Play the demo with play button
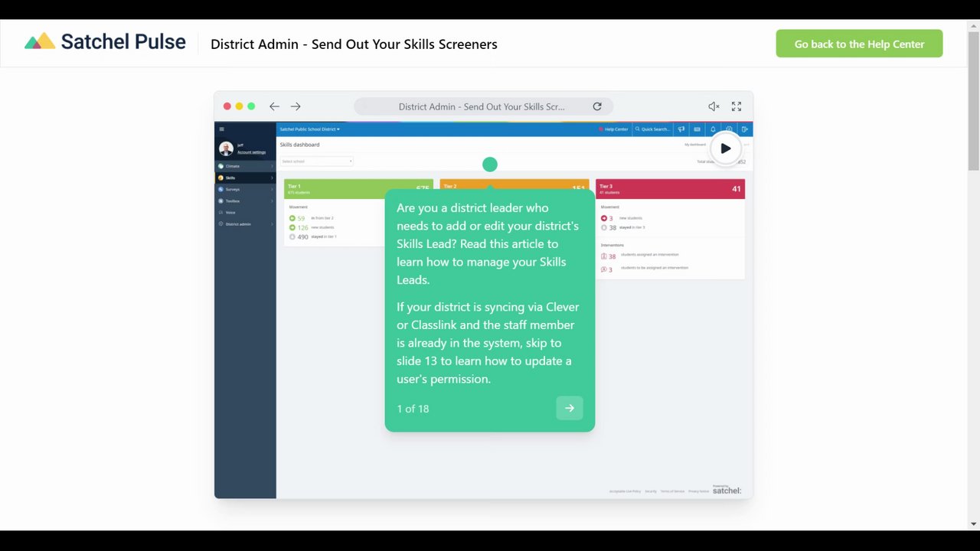Viewport: 980px width, 551px height. [725, 148]
